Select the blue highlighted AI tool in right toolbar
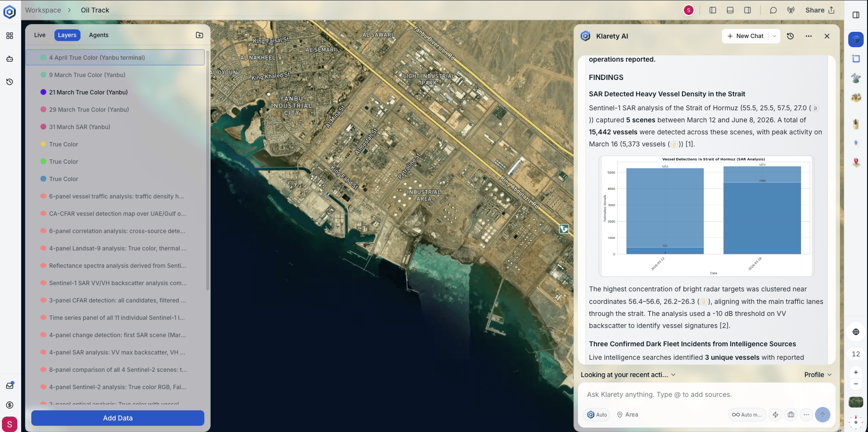This screenshot has height=432, width=868. [856, 39]
